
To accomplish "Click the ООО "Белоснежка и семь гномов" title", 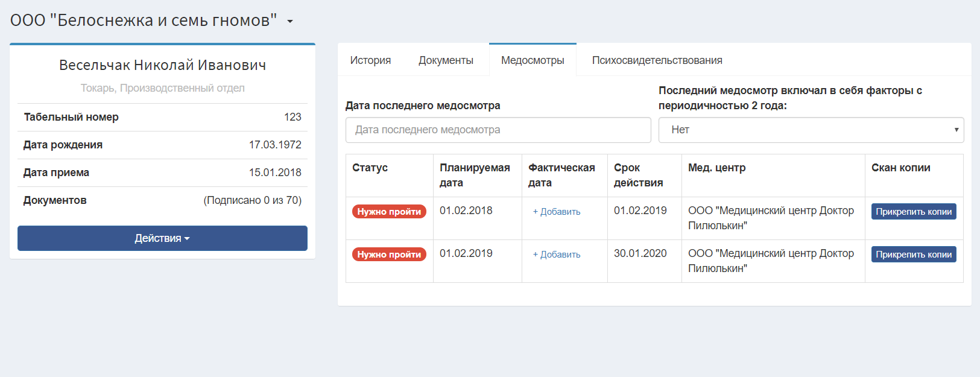I will (144, 21).
